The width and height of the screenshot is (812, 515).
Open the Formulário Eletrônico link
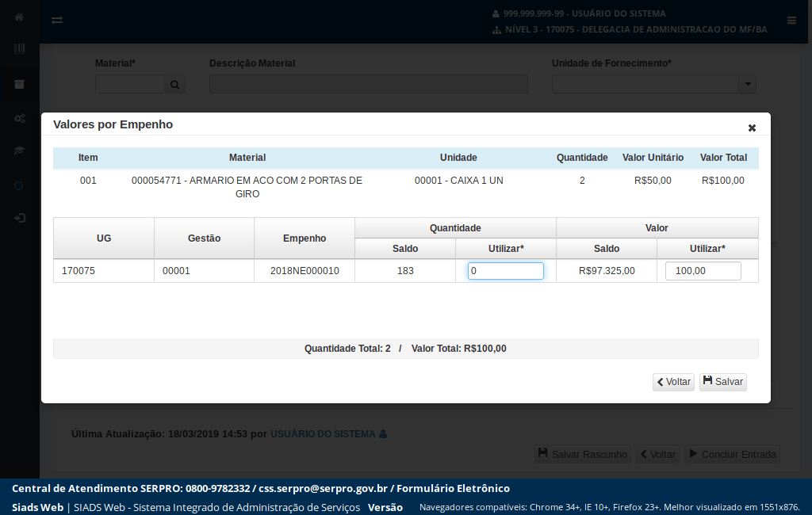click(x=453, y=488)
